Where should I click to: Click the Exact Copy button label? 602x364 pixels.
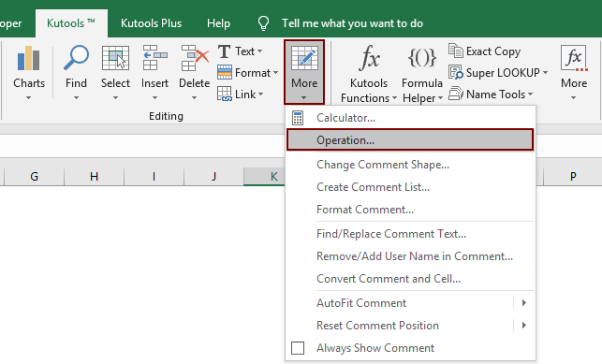pyautogui.click(x=493, y=51)
